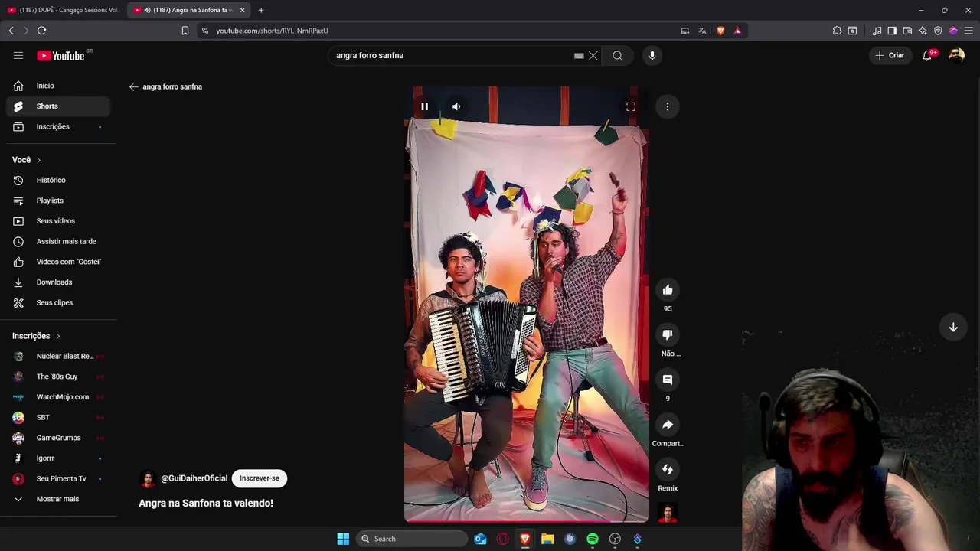Open the Windows Start menu
Image resolution: width=980 pixels, height=551 pixels.
(343, 539)
